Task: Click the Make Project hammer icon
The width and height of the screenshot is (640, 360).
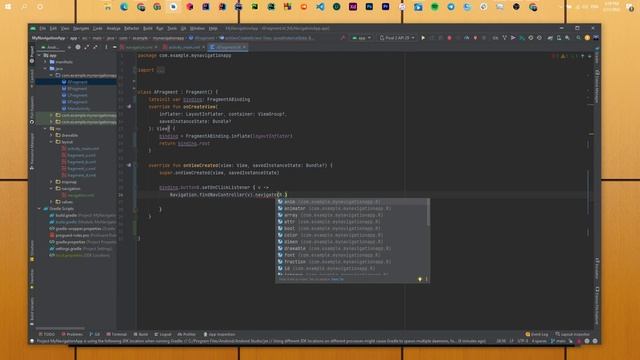Action: [x=343, y=38]
